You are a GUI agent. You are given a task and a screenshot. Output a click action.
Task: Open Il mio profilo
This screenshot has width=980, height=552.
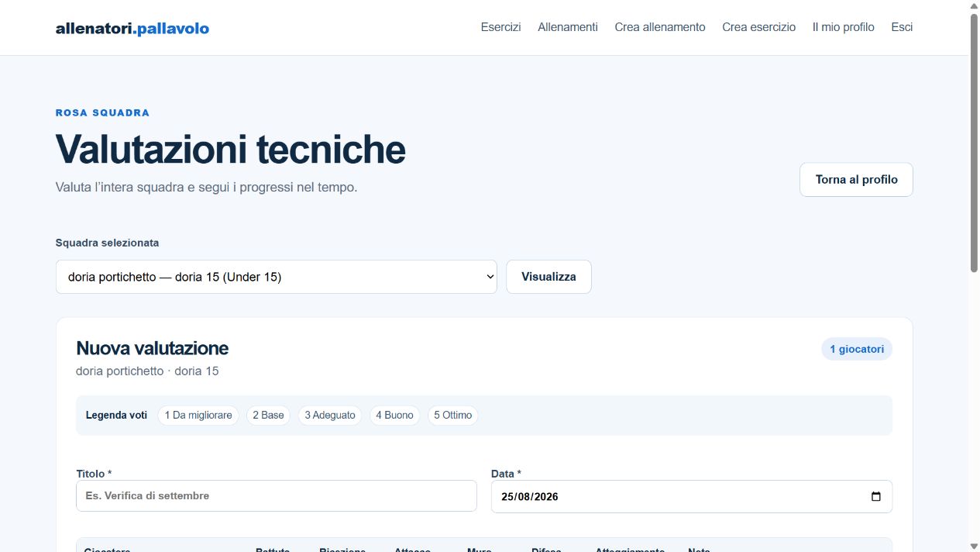(843, 27)
